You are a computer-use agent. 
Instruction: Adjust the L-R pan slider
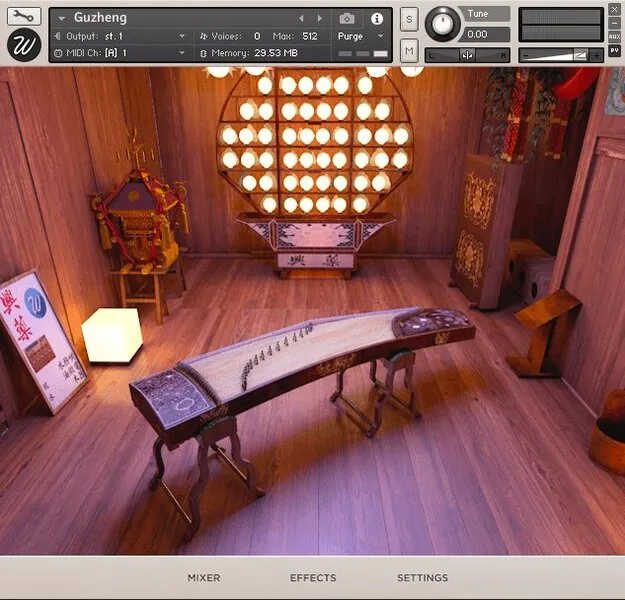[467, 55]
